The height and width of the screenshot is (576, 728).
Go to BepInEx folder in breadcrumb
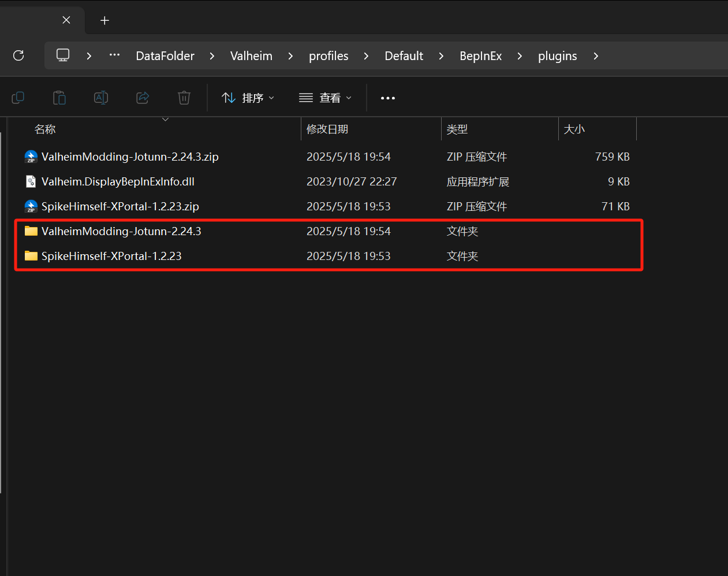(481, 56)
